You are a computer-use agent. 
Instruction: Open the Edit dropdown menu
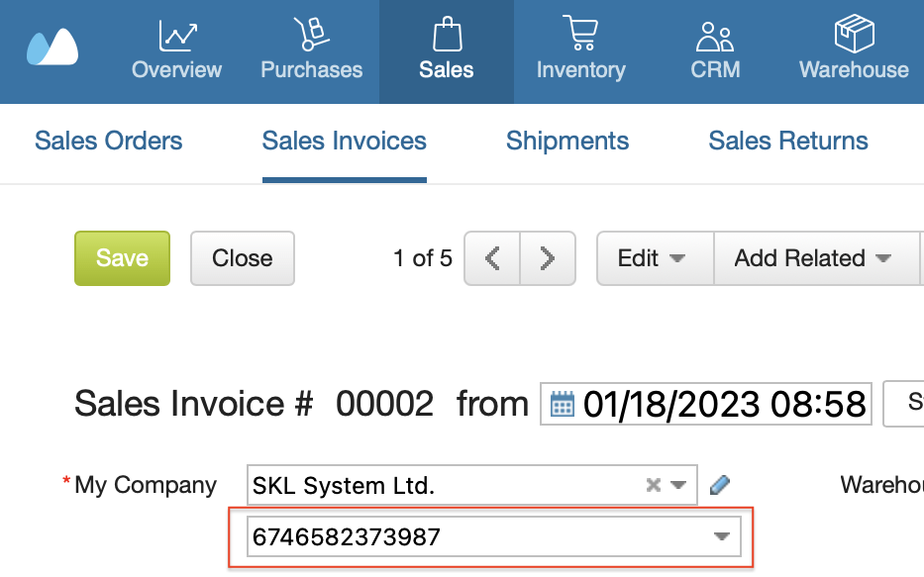(655, 258)
